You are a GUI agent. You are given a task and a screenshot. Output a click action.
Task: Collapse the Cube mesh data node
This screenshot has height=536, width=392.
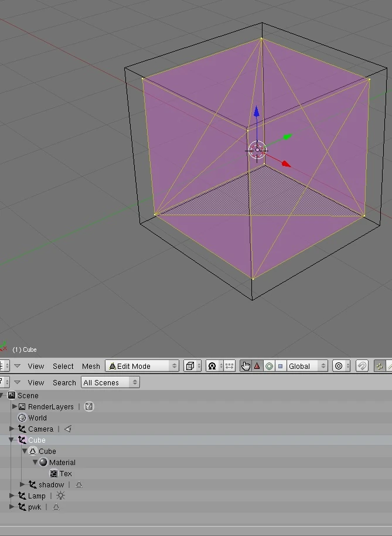(x=25, y=451)
